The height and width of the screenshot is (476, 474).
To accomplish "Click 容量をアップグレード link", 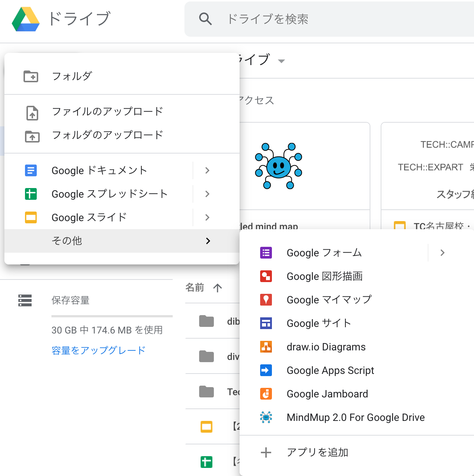I will [x=98, y=350].
